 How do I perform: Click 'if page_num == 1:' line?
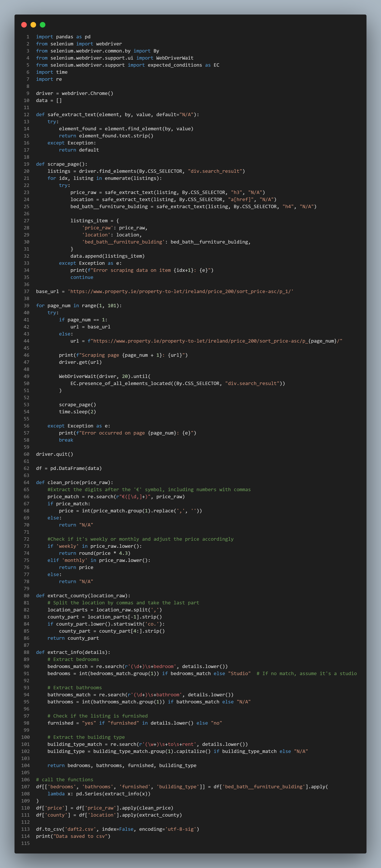click(83, 320)
